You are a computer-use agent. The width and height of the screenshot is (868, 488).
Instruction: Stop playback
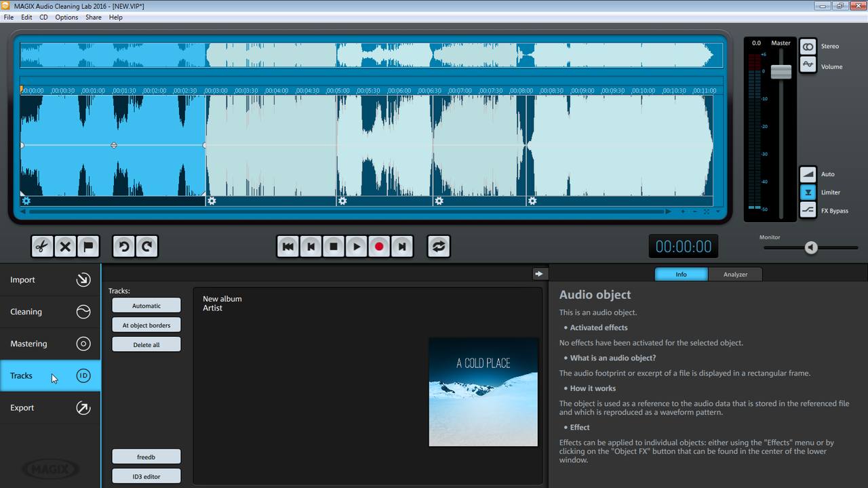(x=334, y=247)
